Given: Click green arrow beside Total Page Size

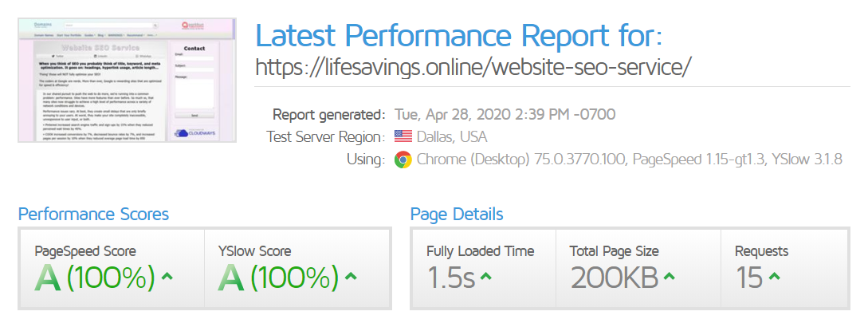Looking at the screenshot, I should [x=669, y=277].
